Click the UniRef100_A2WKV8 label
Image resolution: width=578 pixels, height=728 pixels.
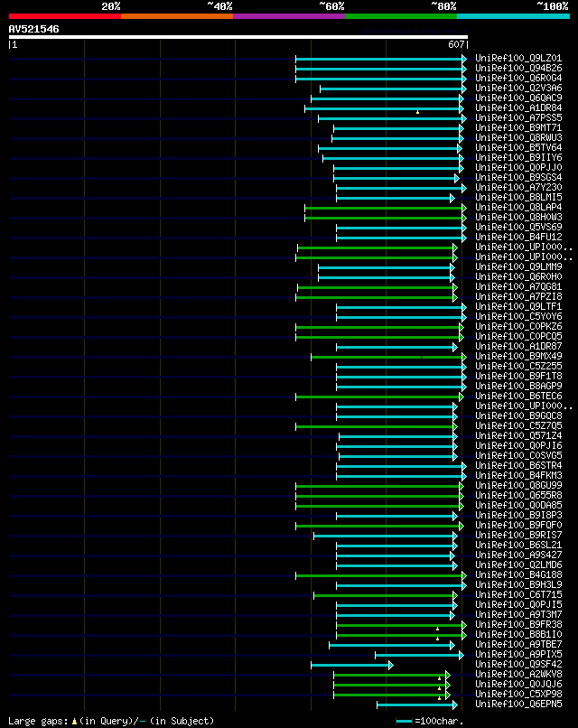518,674
